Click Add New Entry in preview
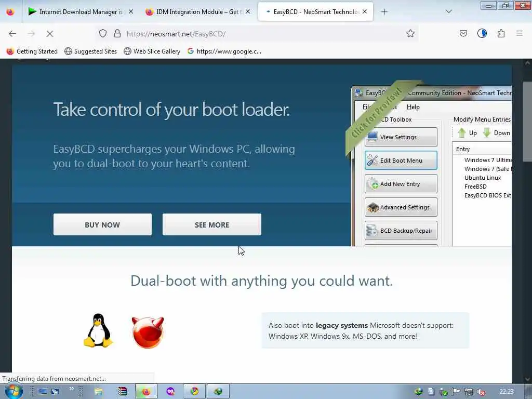The height and width of the screenshot is (399, 532). click(401, 184)
